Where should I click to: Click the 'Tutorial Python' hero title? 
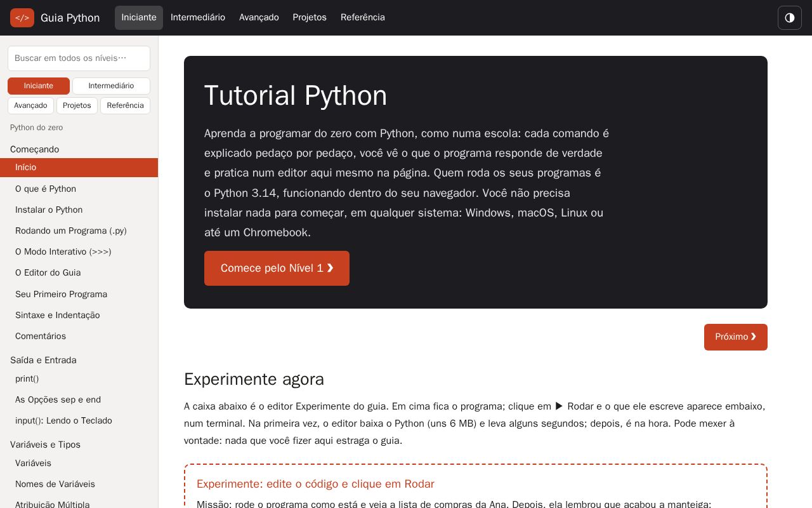[x=296, y=96]
